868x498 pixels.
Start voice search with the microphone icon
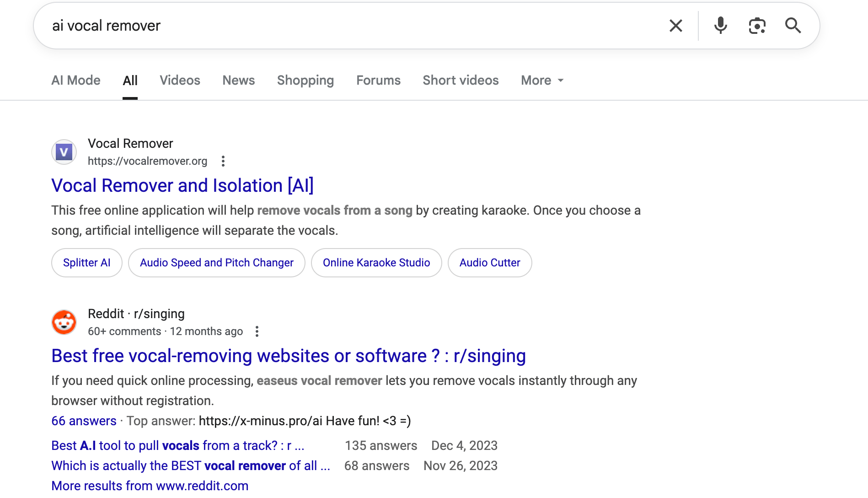[x=721, y=26]
